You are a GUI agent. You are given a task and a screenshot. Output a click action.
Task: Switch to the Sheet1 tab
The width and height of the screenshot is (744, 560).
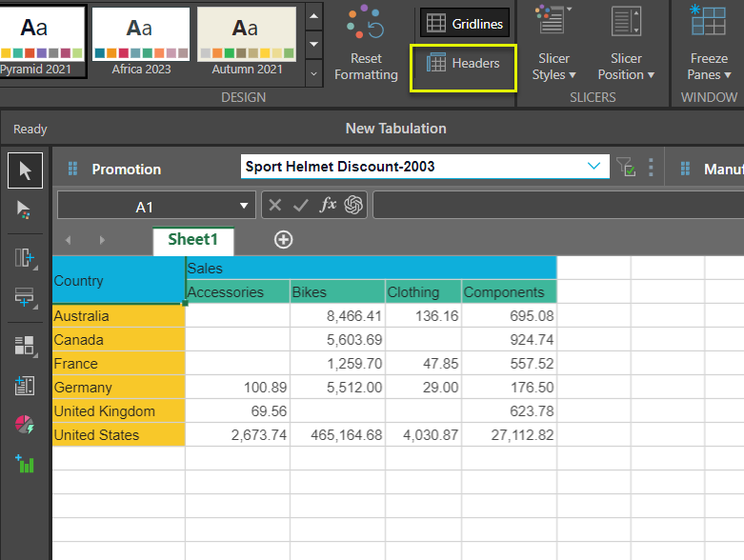click(x=193, y=240)
